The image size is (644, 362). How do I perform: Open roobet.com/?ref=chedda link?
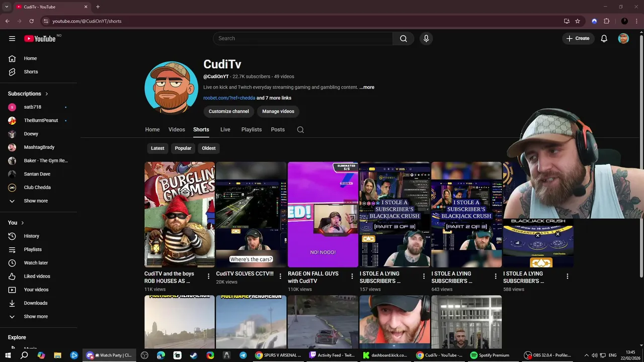point(229,98)
